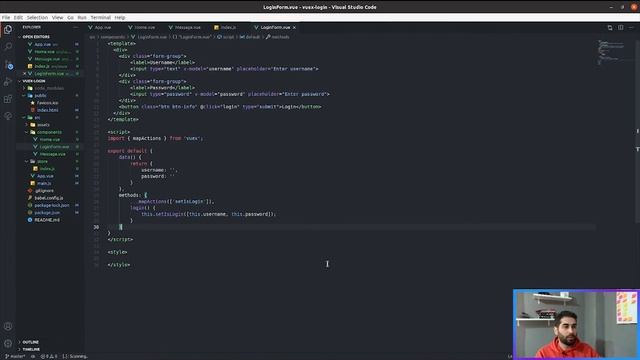
Task: Open Home.vue in the components folder
Action: (49, 140)
